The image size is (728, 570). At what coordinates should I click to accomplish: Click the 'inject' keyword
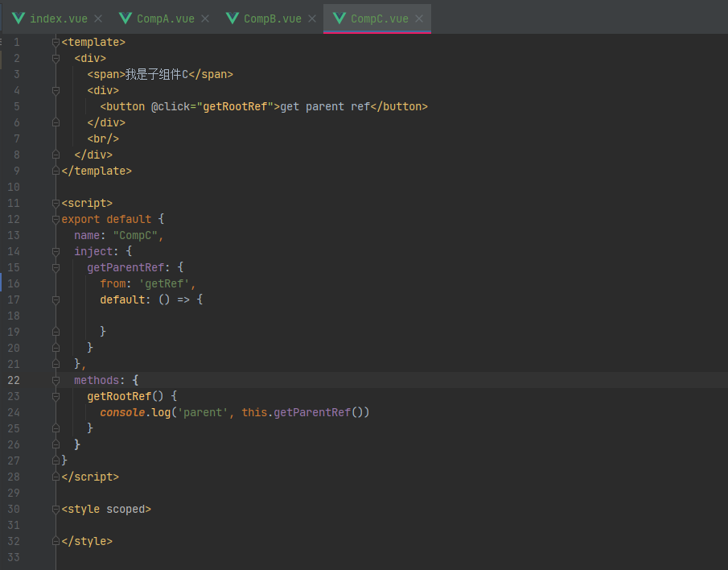(x=93, y=252)
